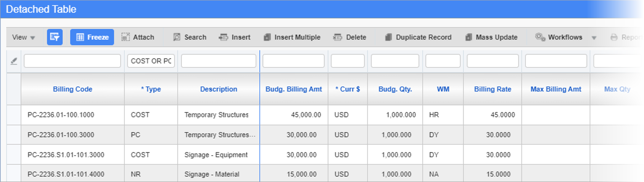The image size is (644, 182).
Task: Open the View dropdown menu
Action: click(x=24, y=37)
